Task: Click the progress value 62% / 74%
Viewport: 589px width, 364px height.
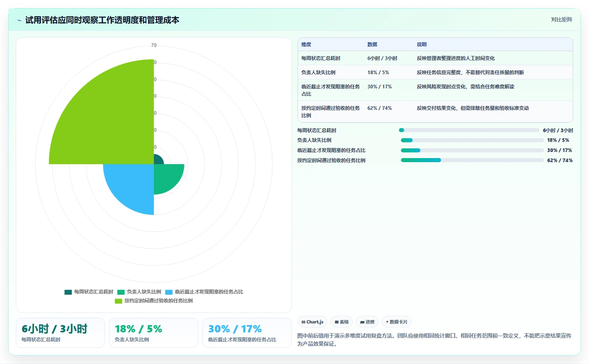Action: (x=560, y=161)
